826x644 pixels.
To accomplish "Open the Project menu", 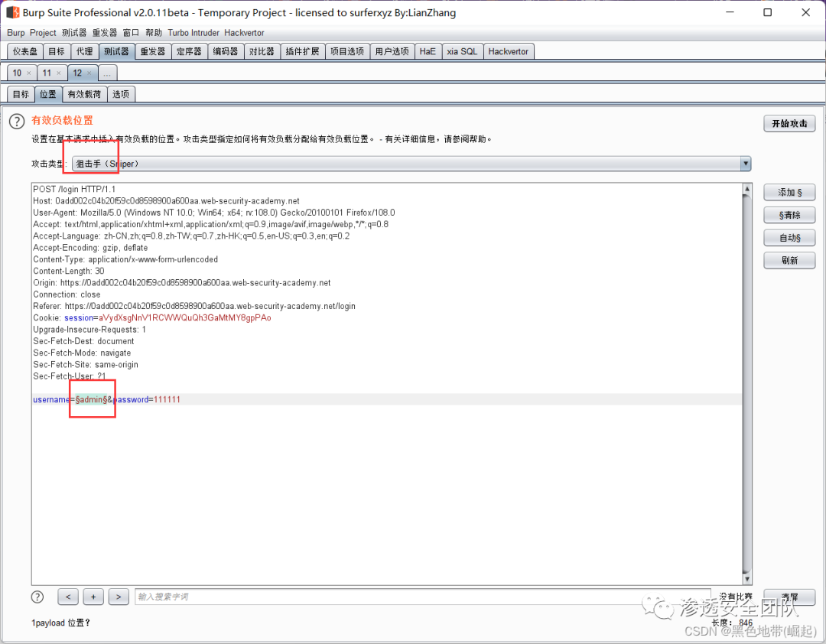I will click(43, 33).
